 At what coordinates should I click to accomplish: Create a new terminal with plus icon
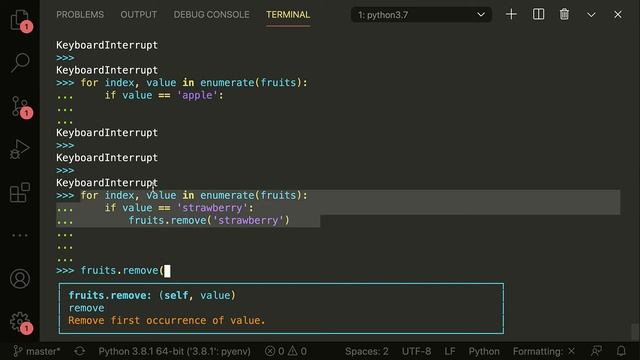511,15
